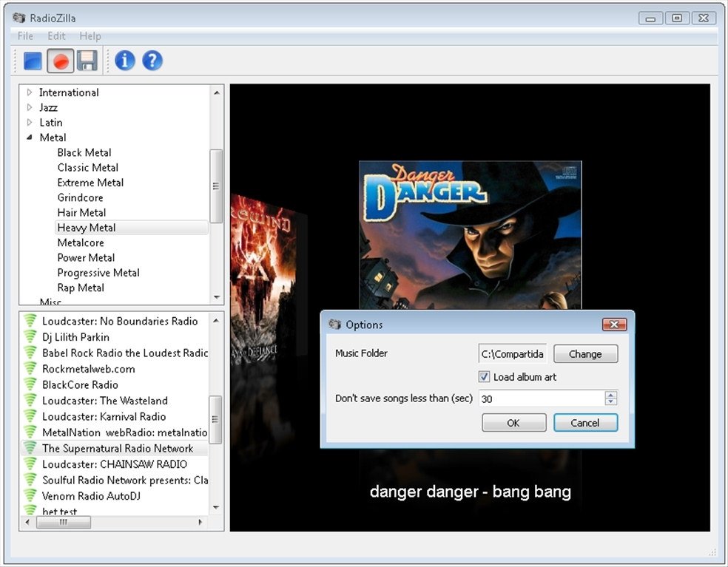Open the Help menu

pos(90,35)
